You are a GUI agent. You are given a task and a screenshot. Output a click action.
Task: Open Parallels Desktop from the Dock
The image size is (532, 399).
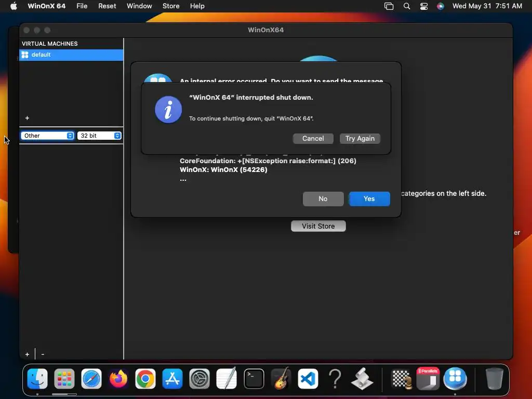428,379
